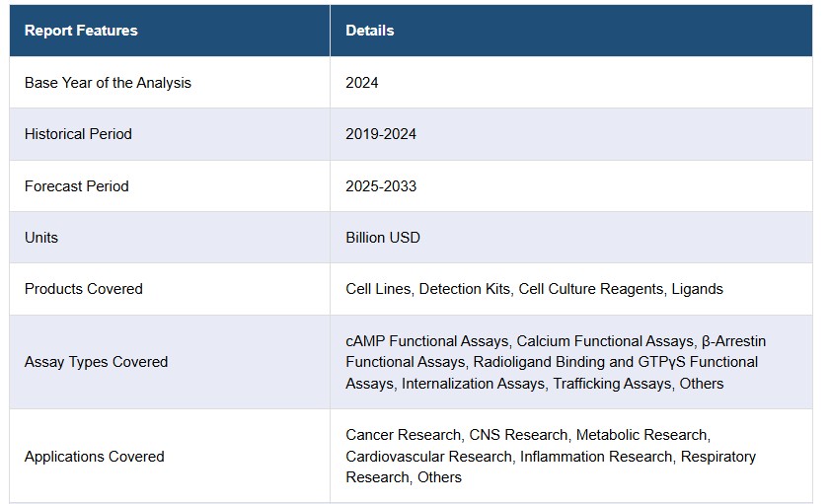Select the Units label cell
This screenshot has height=504, width=830.
coord(41,238)
